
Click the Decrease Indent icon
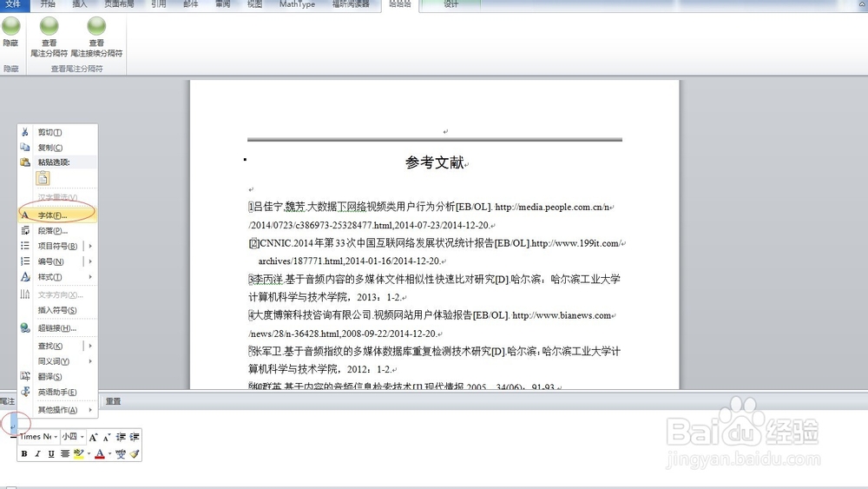[x=121, y=437]
